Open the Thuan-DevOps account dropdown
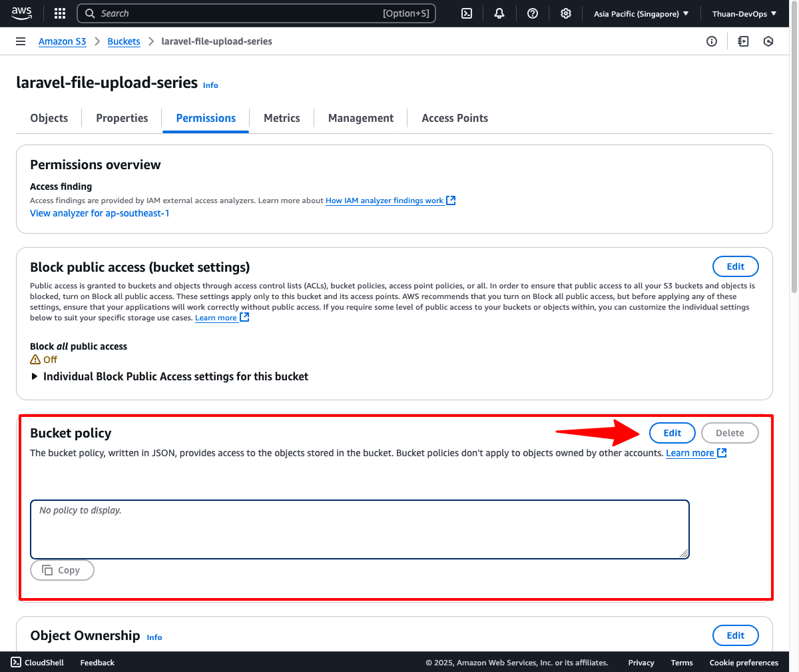 (x=744, y=13)
